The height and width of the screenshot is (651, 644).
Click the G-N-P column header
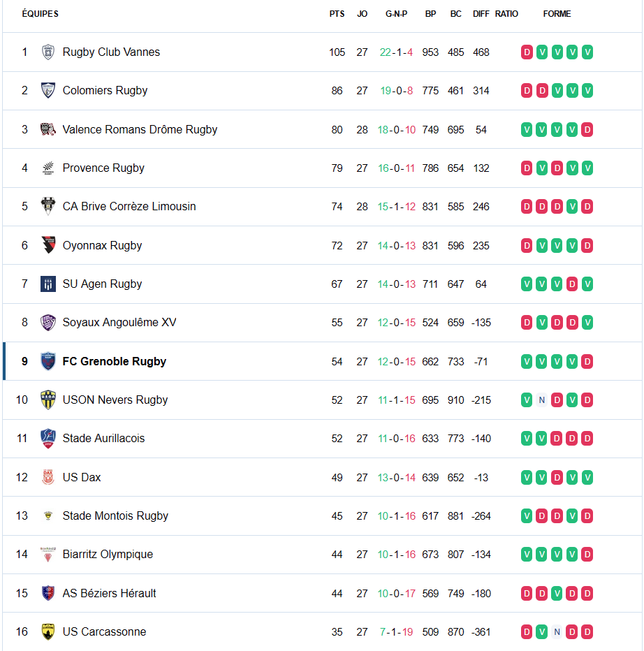point(396,14)
